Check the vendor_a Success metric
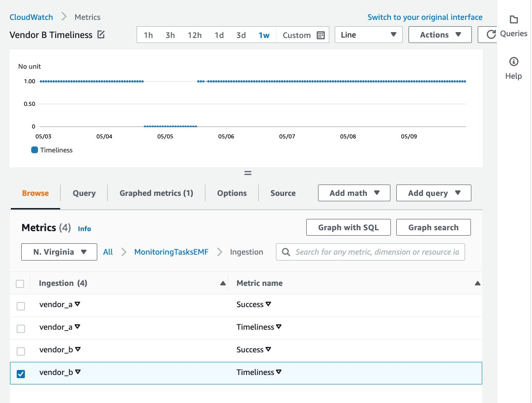Image resolution: width=532 pixels, height=403 pixels. point(20,306)
